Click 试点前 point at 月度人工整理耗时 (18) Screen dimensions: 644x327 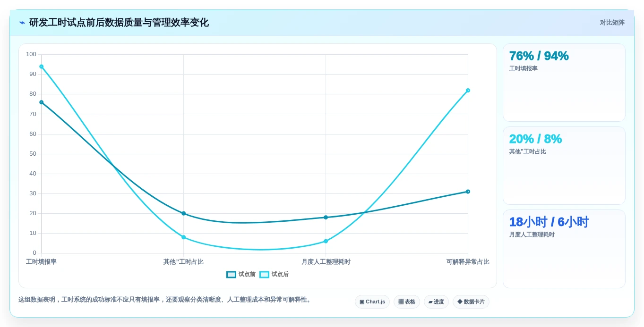[x=326, y=218]
